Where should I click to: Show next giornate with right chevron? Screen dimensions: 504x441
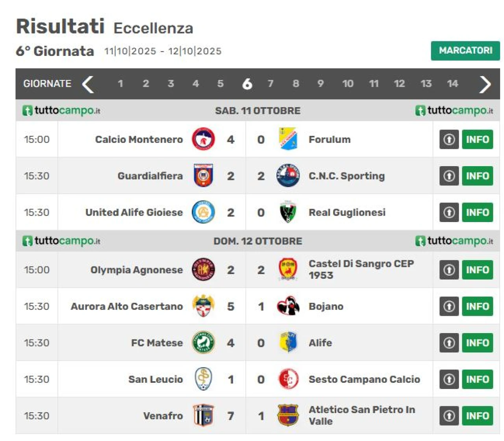tap(485, 84)
